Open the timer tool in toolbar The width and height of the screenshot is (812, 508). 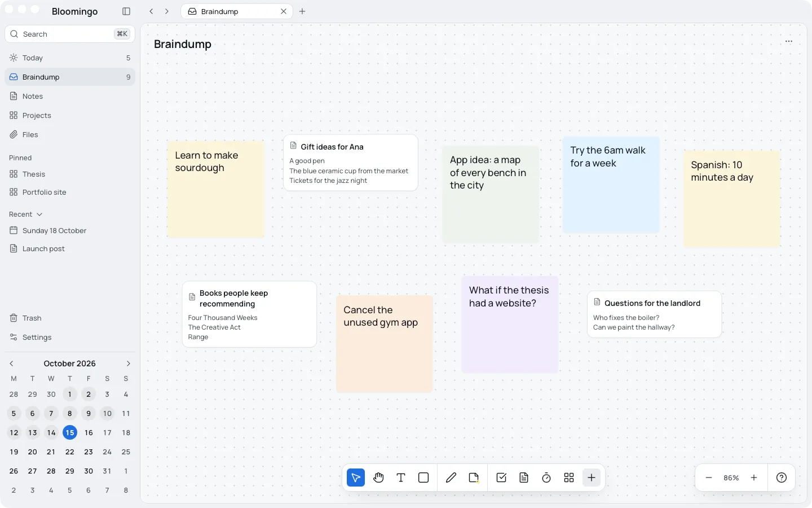point(546,478)
